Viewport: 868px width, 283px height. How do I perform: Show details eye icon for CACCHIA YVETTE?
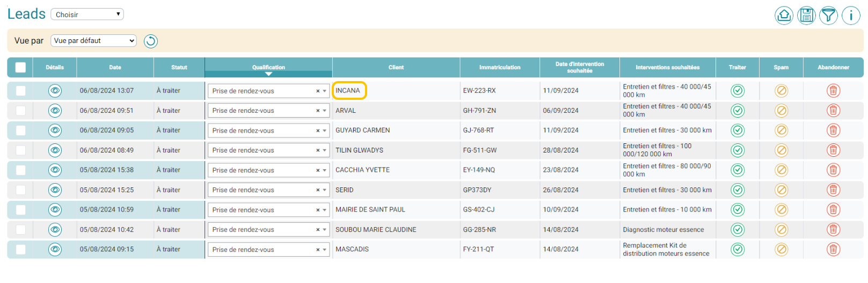[55, 170]
